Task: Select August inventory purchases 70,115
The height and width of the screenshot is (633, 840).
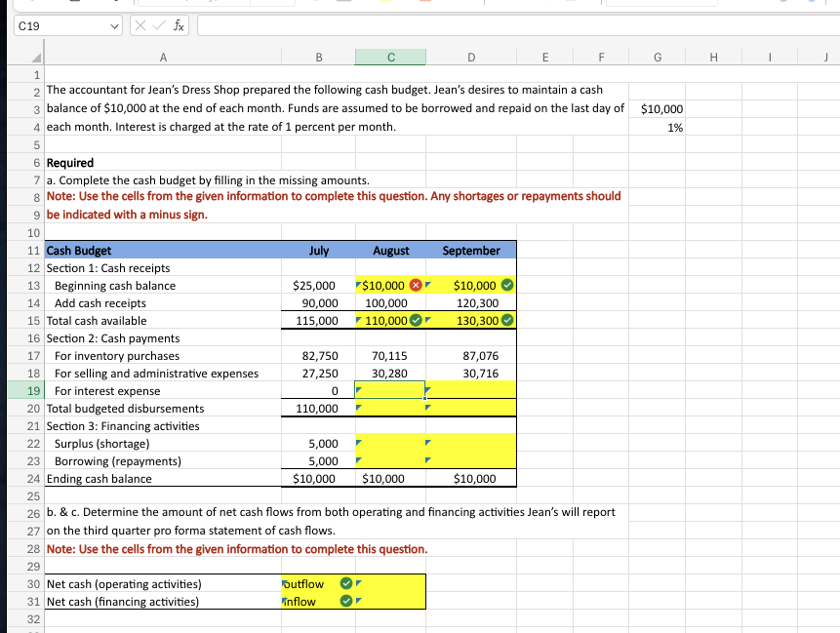Action: [390, 356]
